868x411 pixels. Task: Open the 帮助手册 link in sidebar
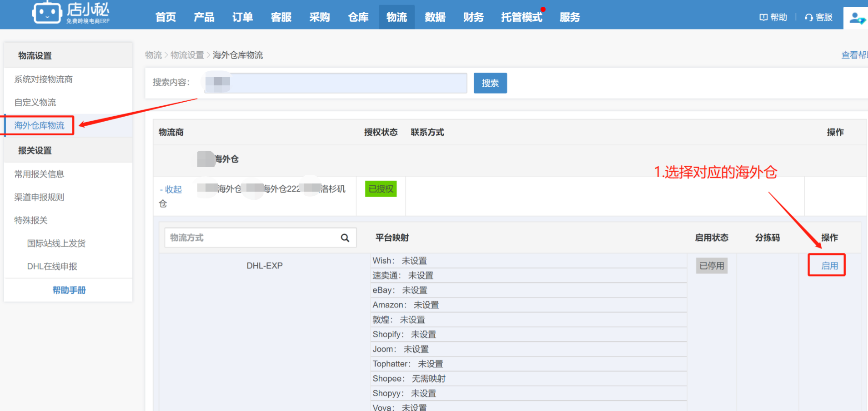[69, 290]
